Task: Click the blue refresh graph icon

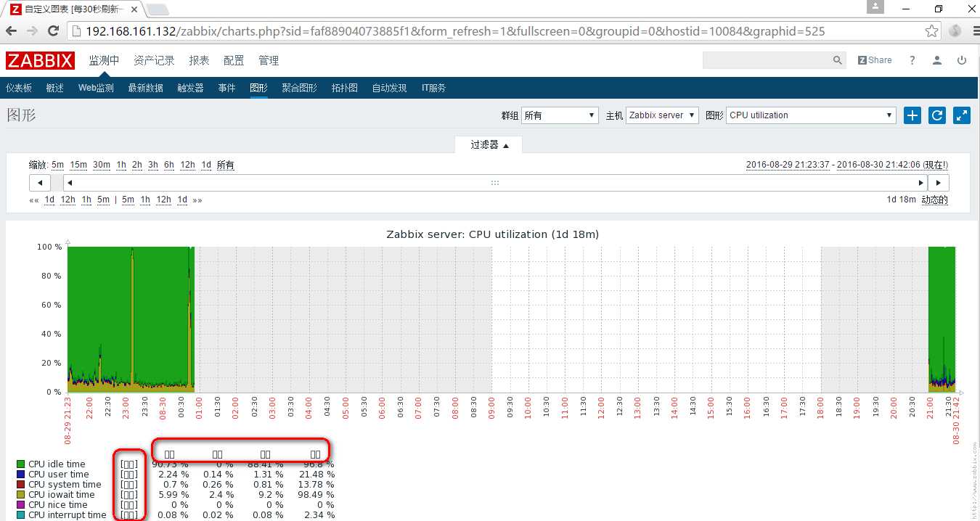Action: [x=937, y=115]
